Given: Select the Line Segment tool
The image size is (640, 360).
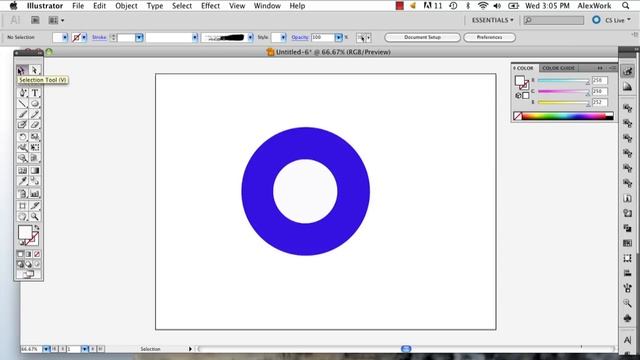Looking at the screenshot, I should click(x=22, y=104).
